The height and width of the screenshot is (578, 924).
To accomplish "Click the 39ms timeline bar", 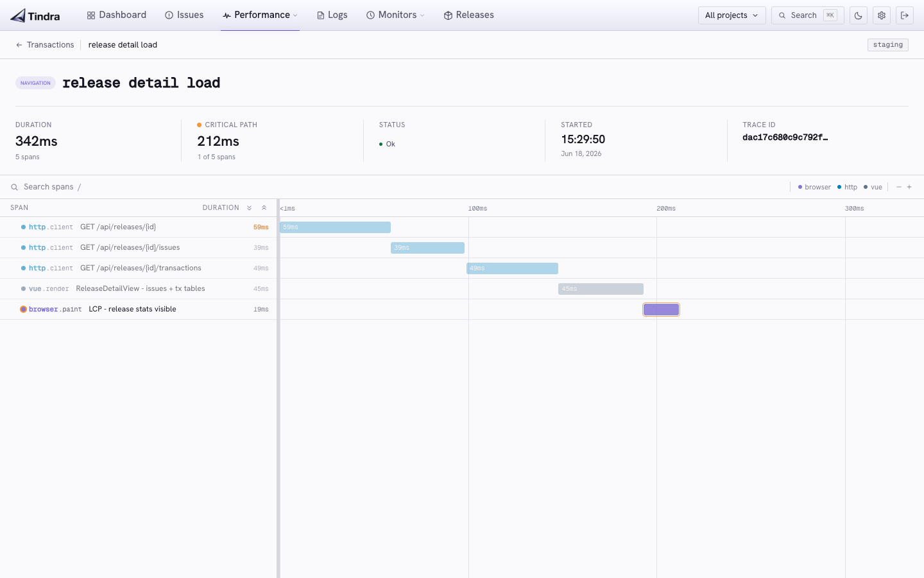I will coord(427,248).
